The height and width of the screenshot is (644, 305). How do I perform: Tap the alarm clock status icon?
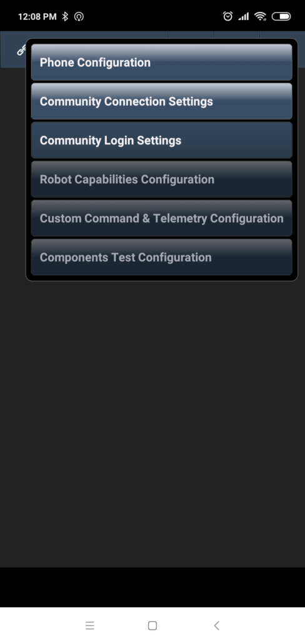point(227,16)
